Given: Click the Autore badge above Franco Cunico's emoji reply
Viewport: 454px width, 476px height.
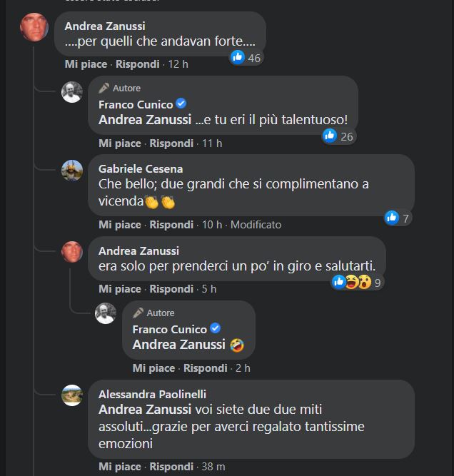Looking at the screenshot, I should click(153, 313).
